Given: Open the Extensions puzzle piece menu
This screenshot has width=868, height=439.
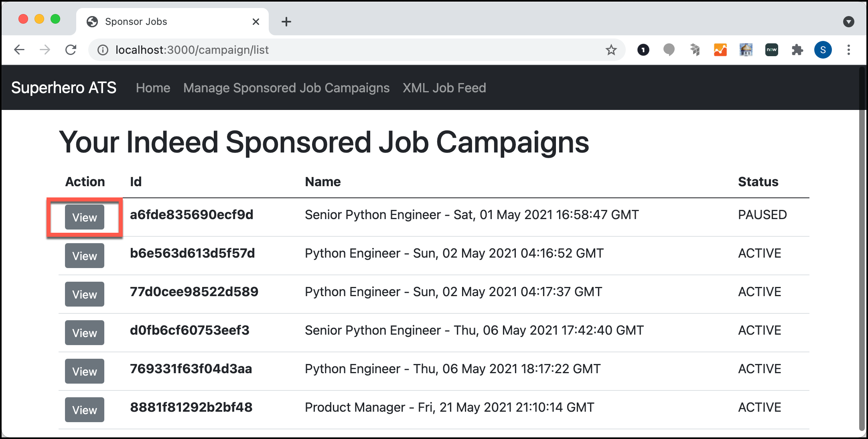Looking at the screenshot, I should 797,50.
